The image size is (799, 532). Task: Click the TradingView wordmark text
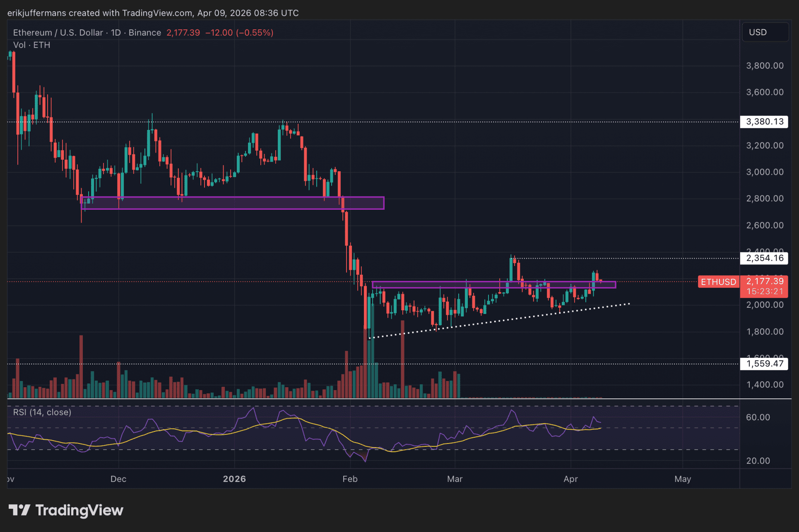pos(79,510)
